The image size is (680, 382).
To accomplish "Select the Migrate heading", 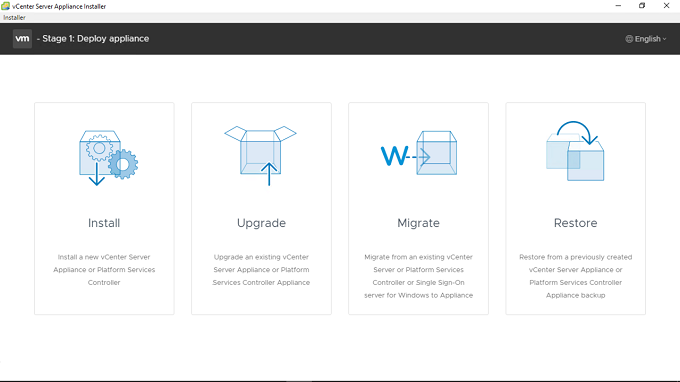I will click(x=418, y=223).
